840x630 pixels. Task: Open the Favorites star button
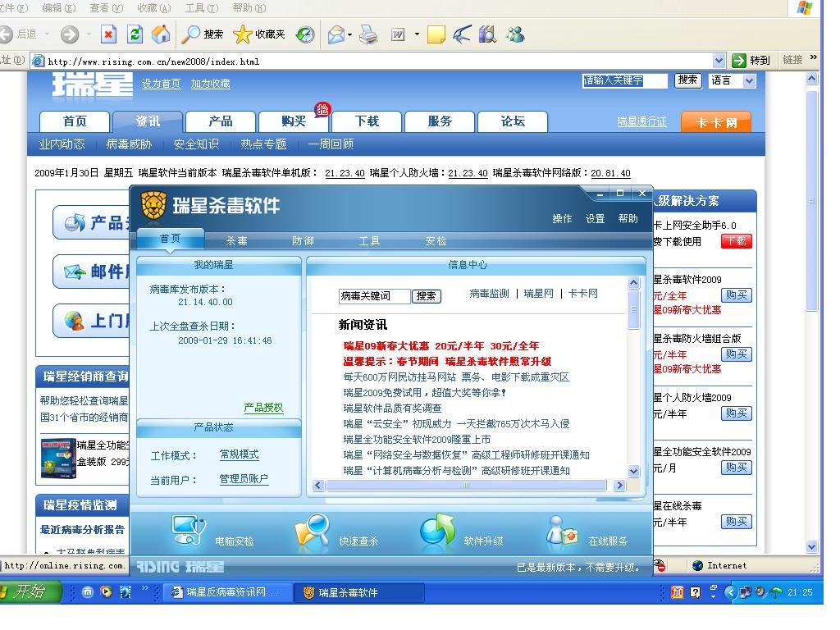click(x=258, y=34)
